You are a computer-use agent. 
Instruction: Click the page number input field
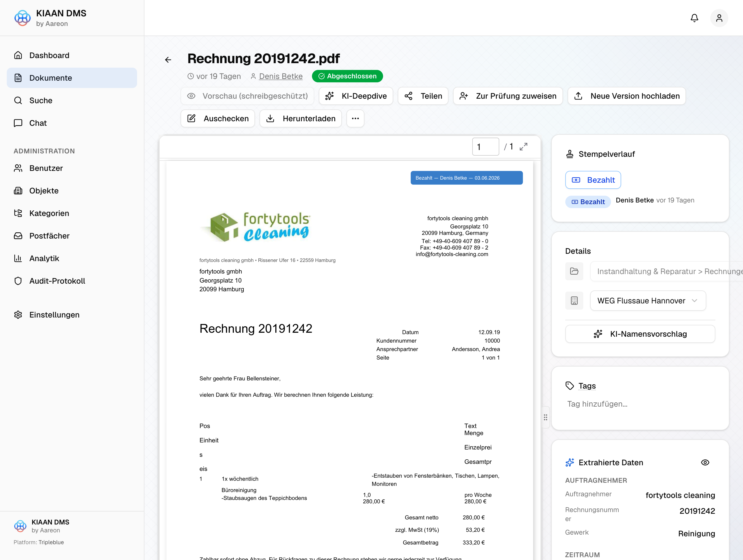[485, 147]
